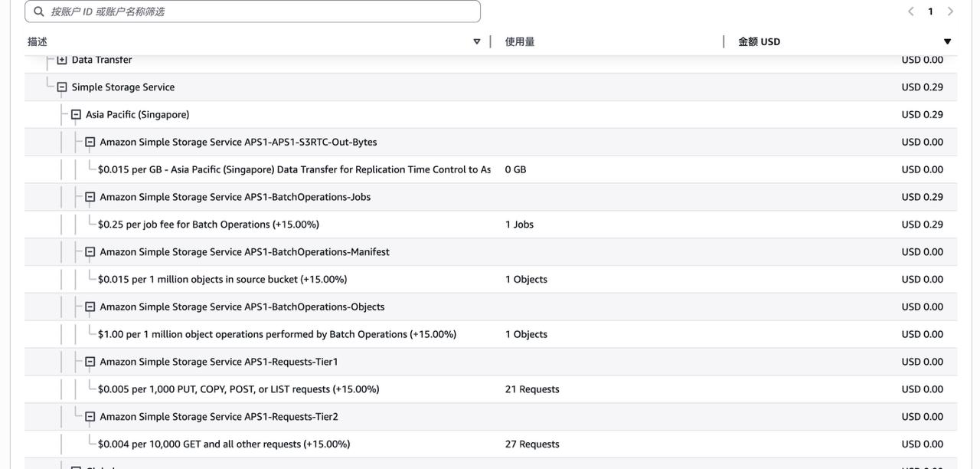
Task: Click 1 Objects usage in object operations row
Action: click(526, 334)
